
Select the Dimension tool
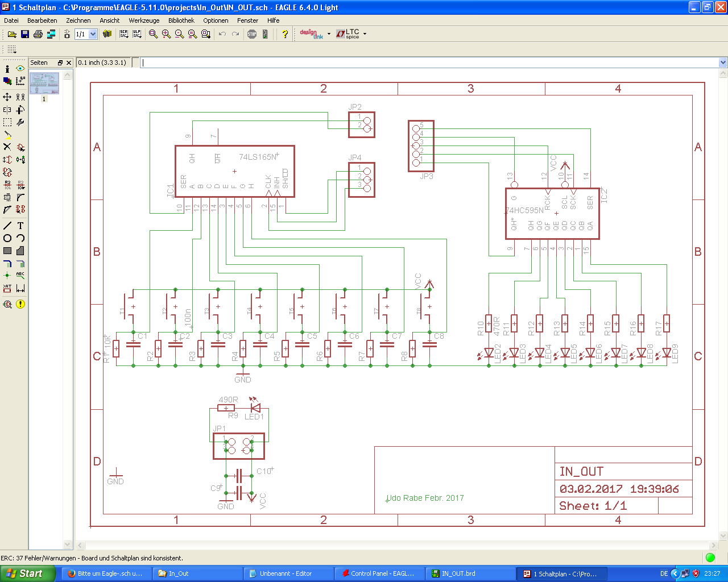click(20, 288)
